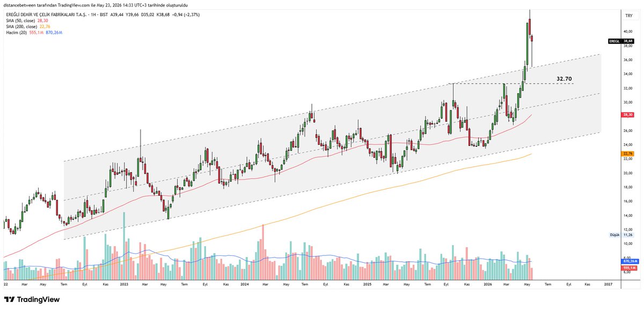Click the EREGL symbol price tag

point(622,41)
